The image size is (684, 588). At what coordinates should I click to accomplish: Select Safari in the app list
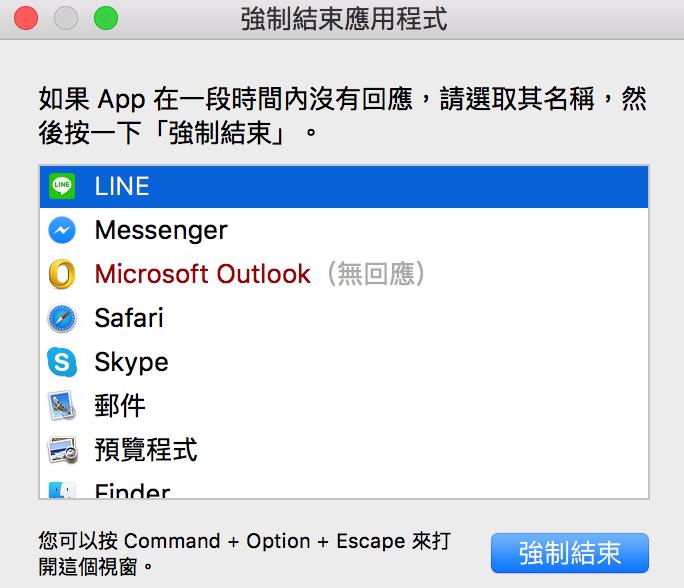(344, 318)
